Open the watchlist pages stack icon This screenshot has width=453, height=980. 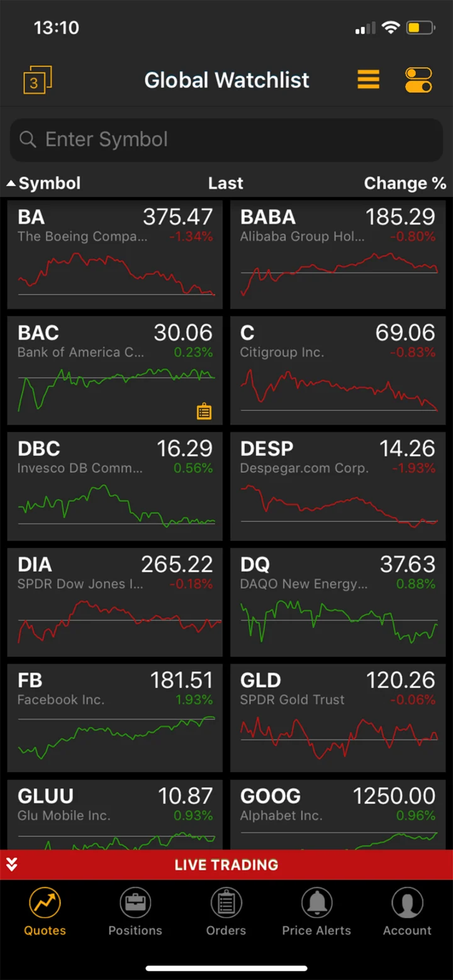point(37,81)
